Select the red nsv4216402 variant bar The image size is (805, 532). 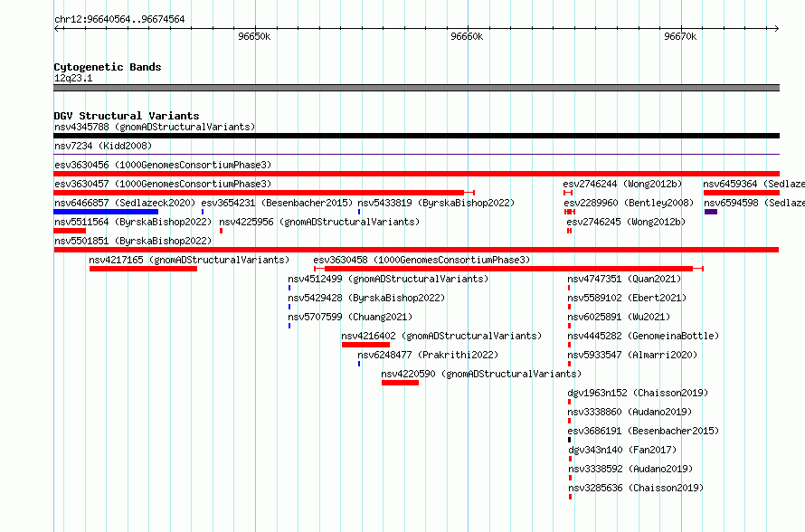point(366,345)
